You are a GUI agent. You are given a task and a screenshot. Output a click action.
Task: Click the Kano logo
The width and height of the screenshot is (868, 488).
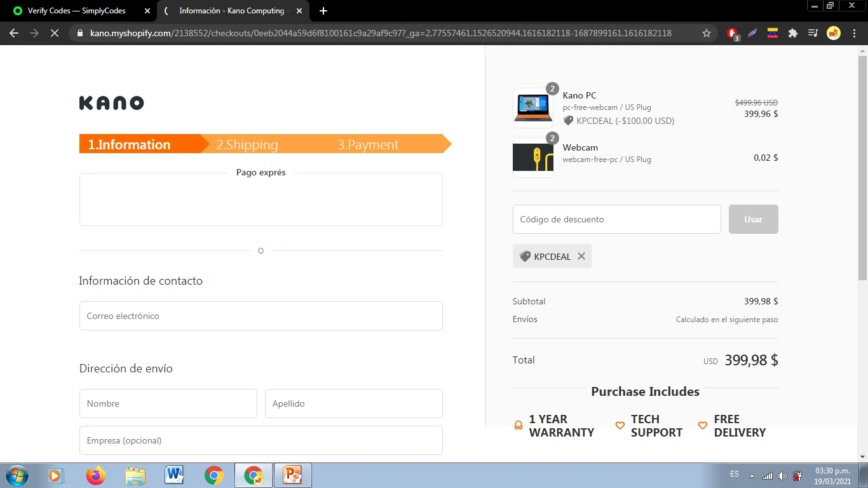112,103
